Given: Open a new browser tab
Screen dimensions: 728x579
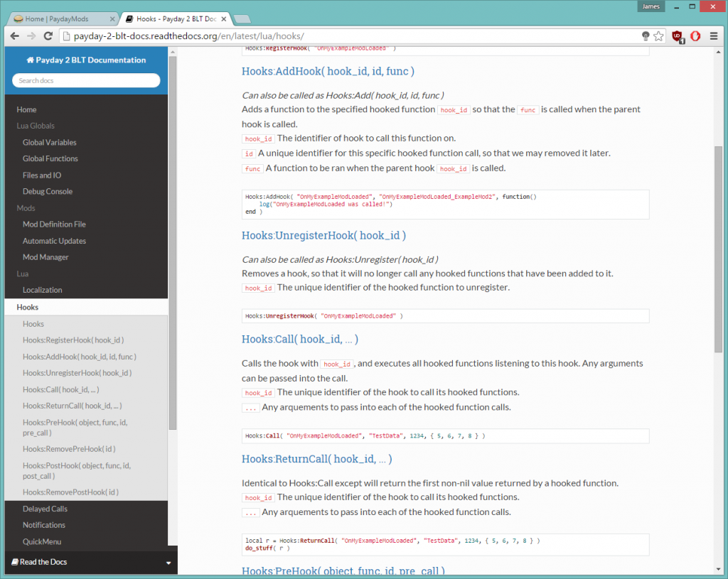Looking at the screenshot, I should click(242, 19).
